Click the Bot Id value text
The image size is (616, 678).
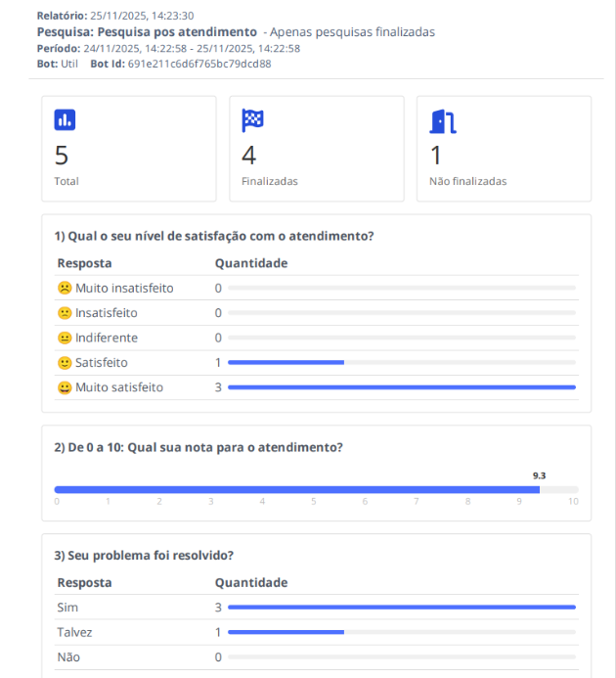tap(199, 64)
